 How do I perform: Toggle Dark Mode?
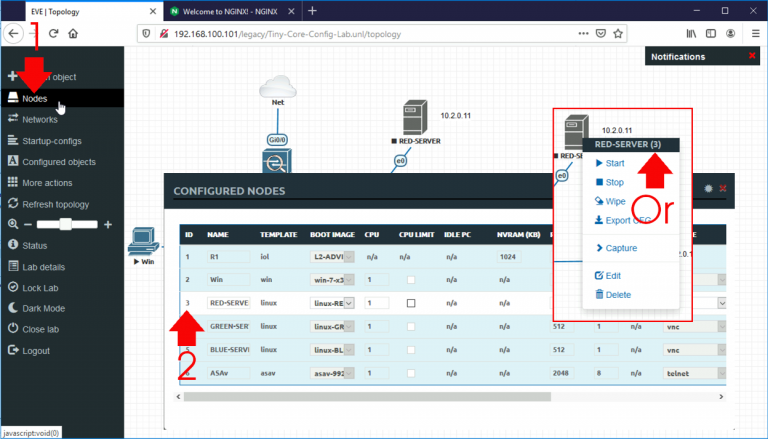(43, 309)
